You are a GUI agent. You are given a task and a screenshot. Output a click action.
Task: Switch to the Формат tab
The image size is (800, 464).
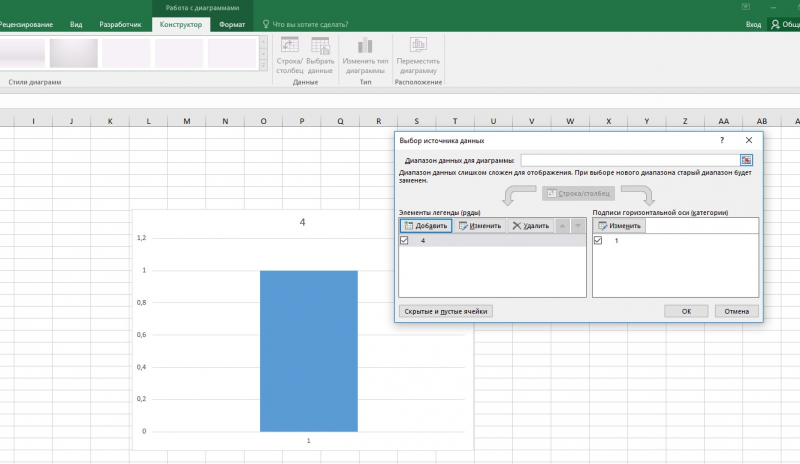pos(232,25)
